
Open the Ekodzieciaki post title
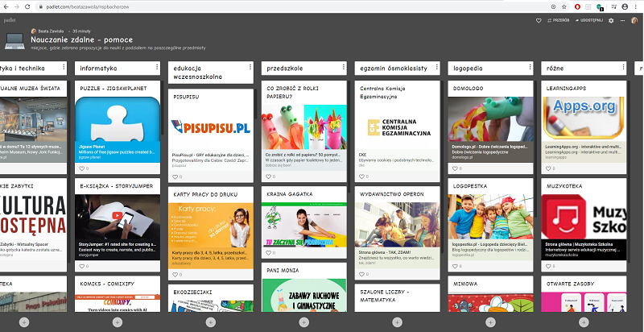[x=192, y=293]
